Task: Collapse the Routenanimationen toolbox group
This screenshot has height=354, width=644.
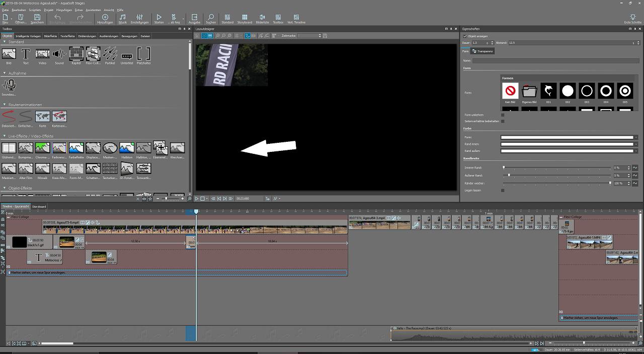Action: click(x=5, y=105)
